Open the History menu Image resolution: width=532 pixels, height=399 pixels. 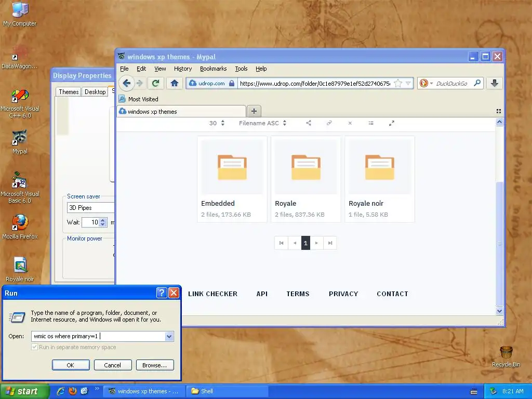click(x=183, y=69)
